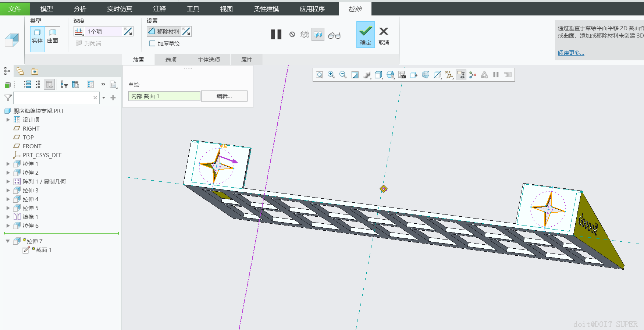This screenshot has width=644, height=330.
Task: Open the 分析 ribbon tab
Action: coord(80,9)
